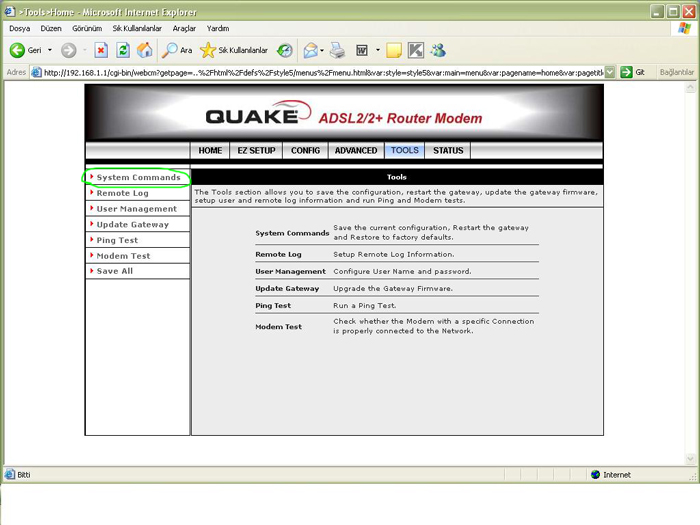Click the Messenger people icon
The image size is (700, 525).
click(x=438, y=50)
